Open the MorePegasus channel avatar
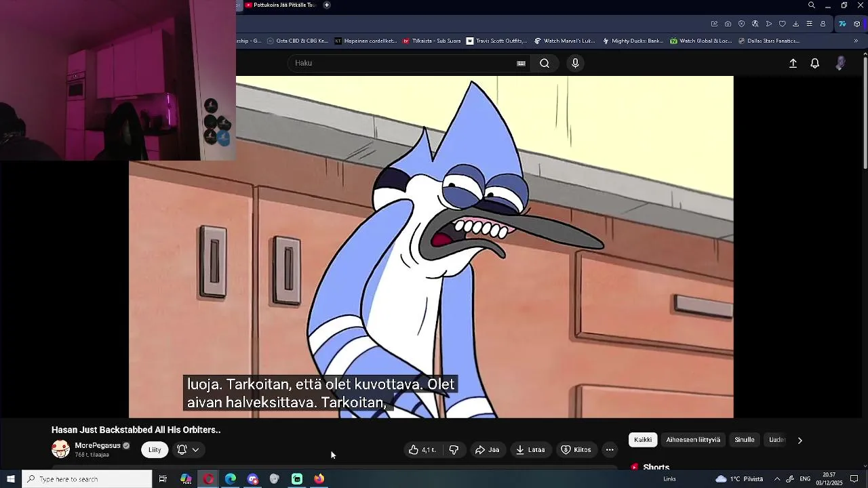Image resolution: width=868 pixels, height=488 pixels. click(x=60, y=449)
